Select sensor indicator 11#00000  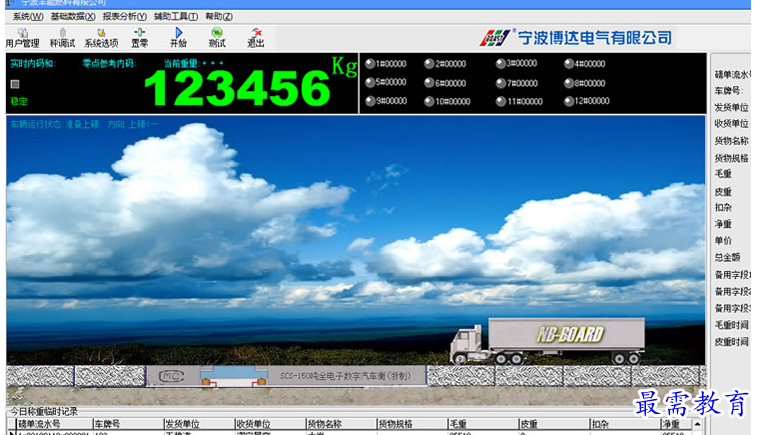pyautogui.click(x=519, y=101)
